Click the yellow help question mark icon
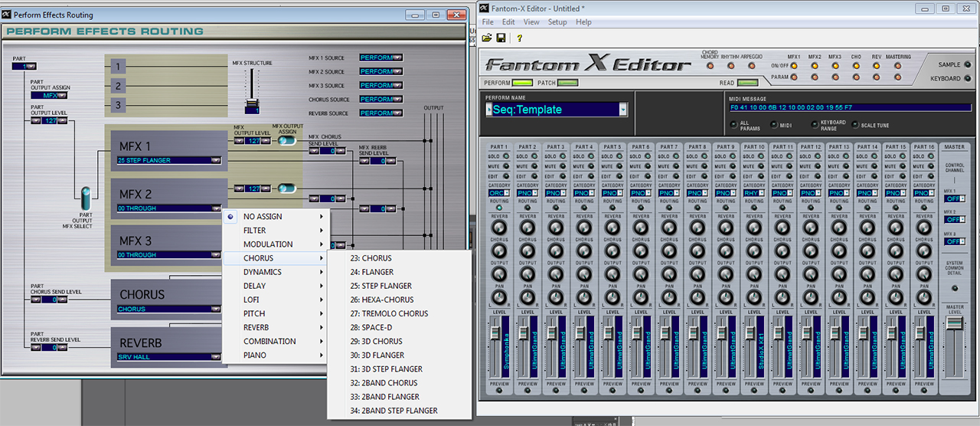The width and height of the screenshot is (980, 426). pos(519,38)
